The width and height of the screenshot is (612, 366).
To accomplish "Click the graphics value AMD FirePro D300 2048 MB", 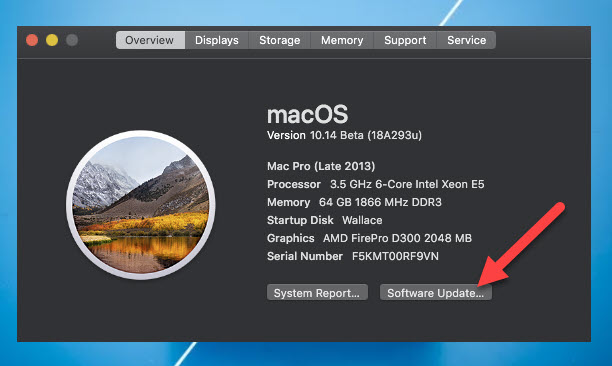I will pos(397,238).
